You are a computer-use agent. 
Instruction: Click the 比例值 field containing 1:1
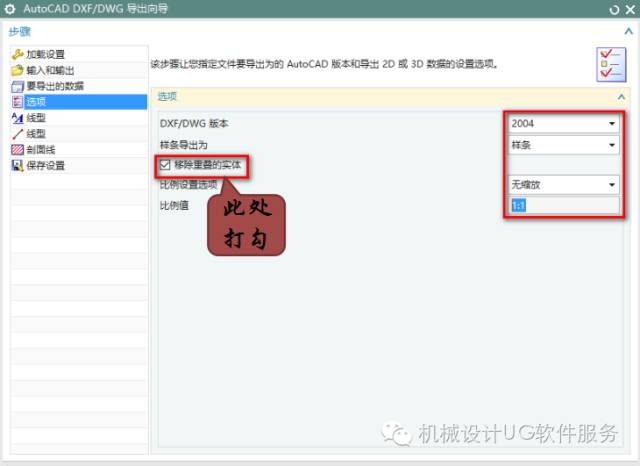(565, 205)
